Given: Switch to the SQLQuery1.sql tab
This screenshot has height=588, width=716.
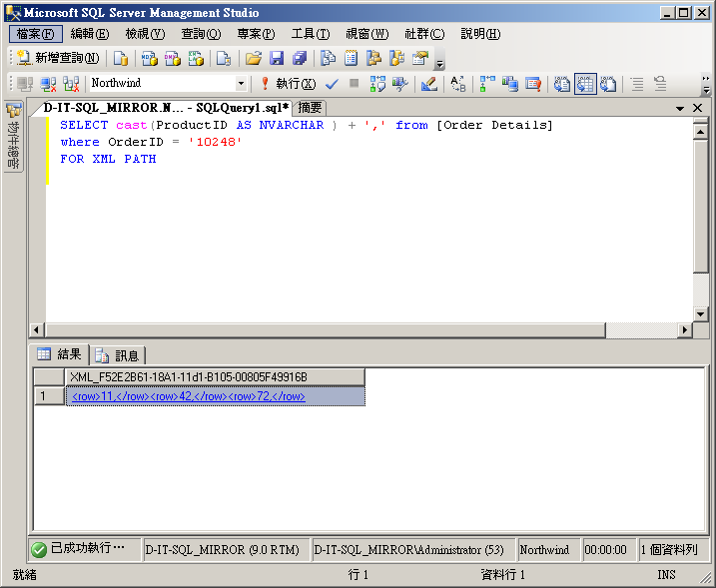Looking at the screenshot, I should pos(166,108).
